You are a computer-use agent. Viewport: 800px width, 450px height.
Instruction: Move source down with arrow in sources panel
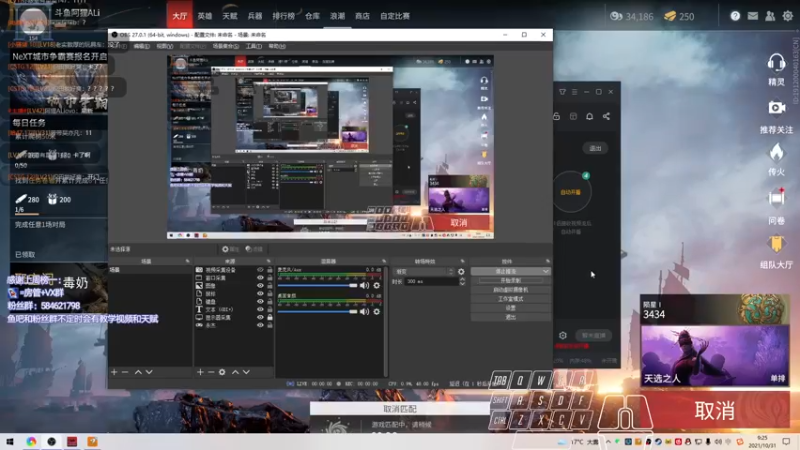coord(246,372)
